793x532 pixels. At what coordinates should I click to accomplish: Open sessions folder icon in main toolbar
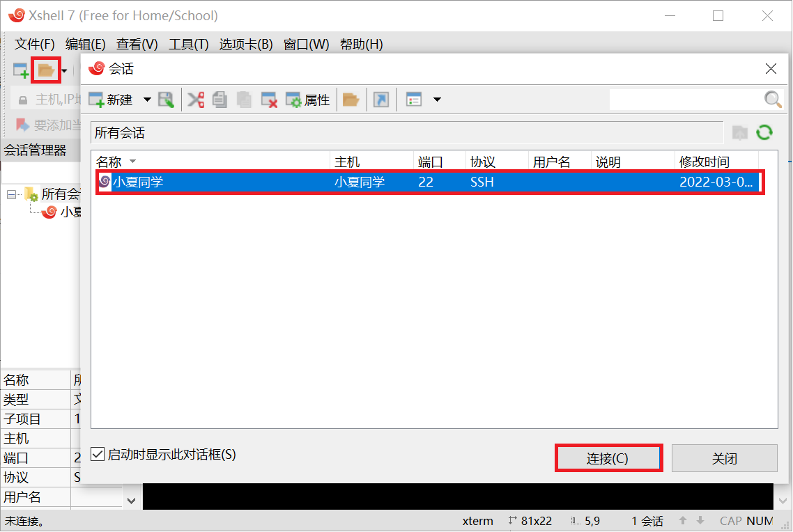coord(46,70)
